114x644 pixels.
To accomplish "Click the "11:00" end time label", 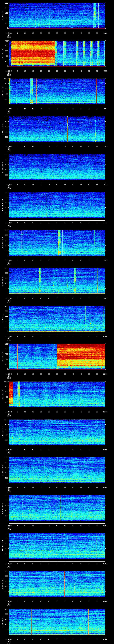I will (x=105, y=374).
